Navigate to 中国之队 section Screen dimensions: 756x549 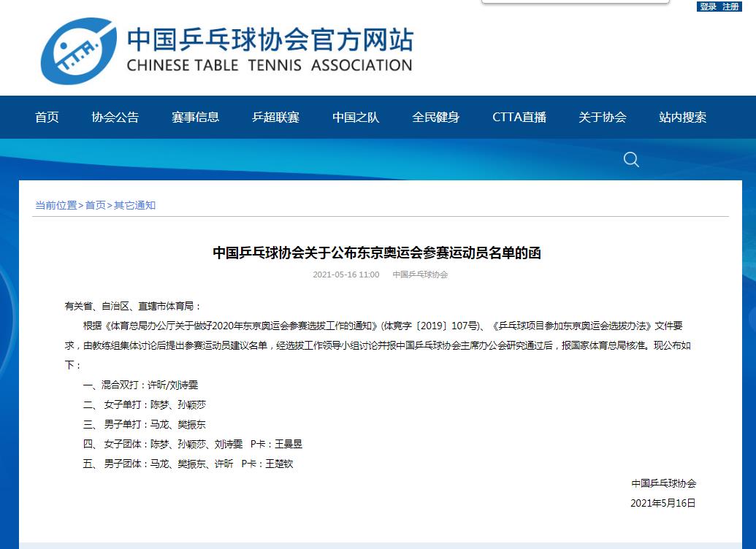(x=356, y=117)
